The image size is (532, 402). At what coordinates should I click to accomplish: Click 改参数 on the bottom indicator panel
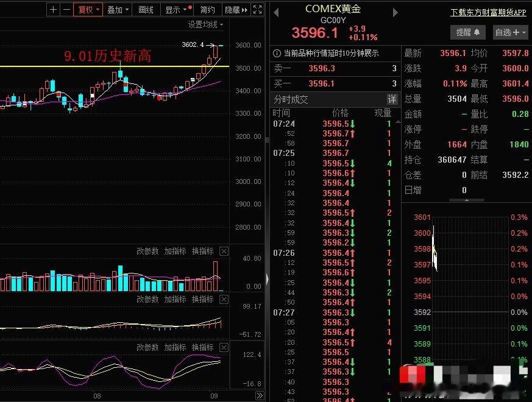[x=147, y=347]
